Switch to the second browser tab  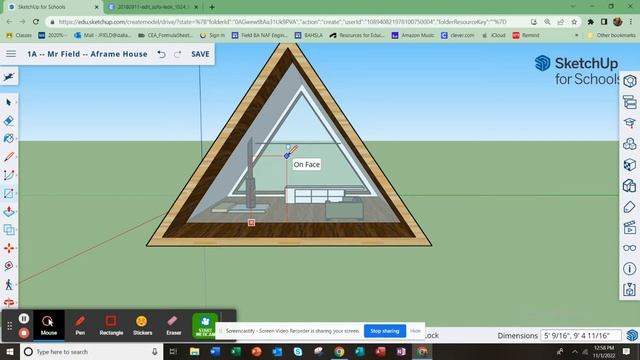[153, 7]
